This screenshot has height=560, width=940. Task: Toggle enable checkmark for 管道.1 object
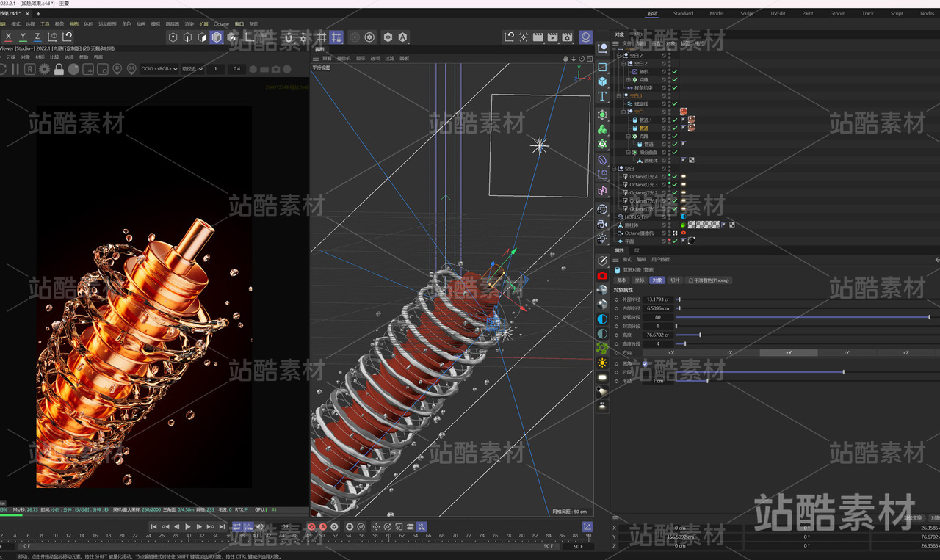(x=675, y=120)
